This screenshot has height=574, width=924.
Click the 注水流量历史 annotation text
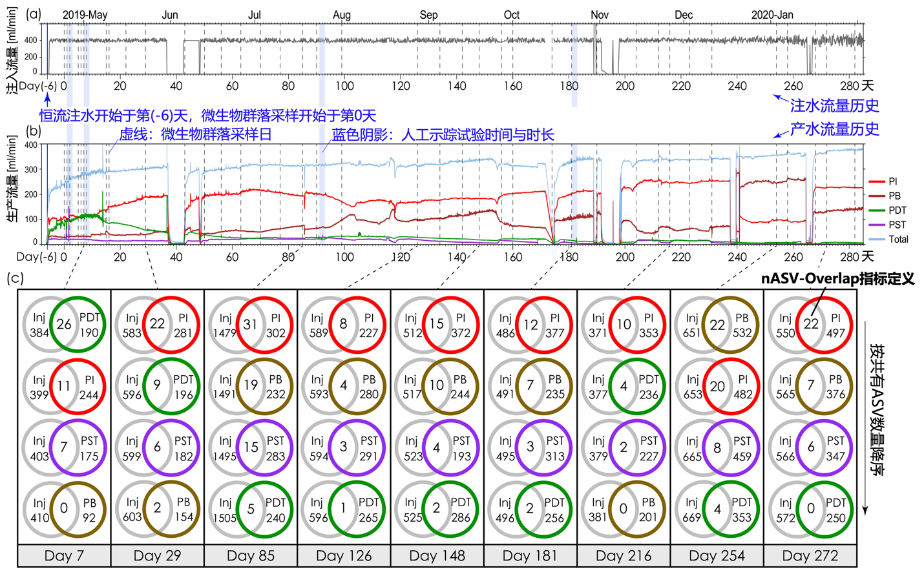point(834,106)
